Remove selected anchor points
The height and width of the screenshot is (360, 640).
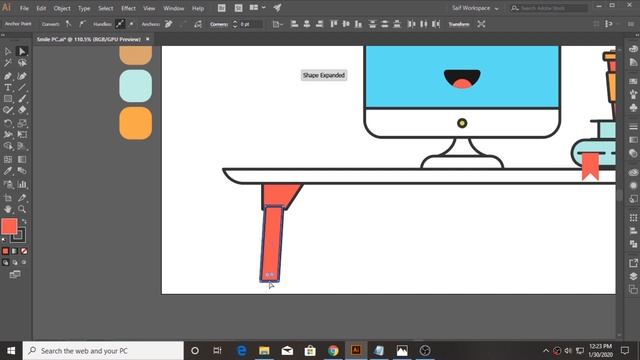[x=168, y=24]
